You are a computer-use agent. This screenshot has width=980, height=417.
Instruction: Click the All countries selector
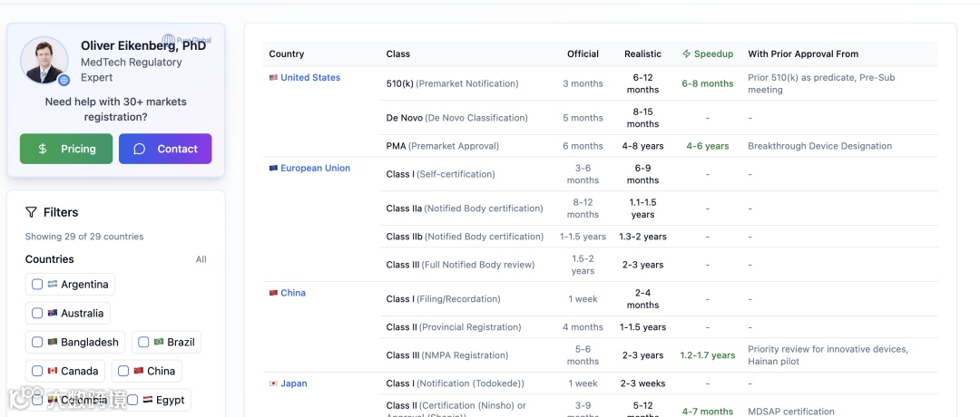[201, 259]
